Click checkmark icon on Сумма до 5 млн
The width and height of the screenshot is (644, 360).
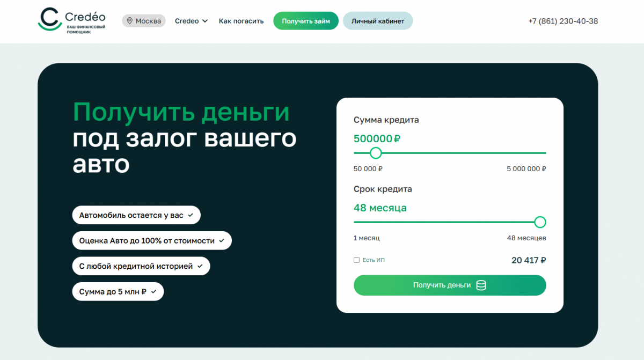coord(153,292)
